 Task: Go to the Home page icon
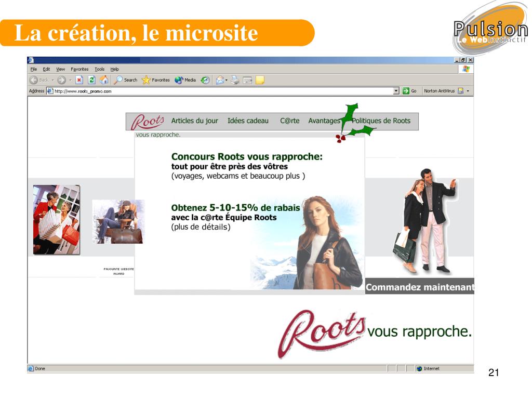pyautogui.click(x=104, y=80)
